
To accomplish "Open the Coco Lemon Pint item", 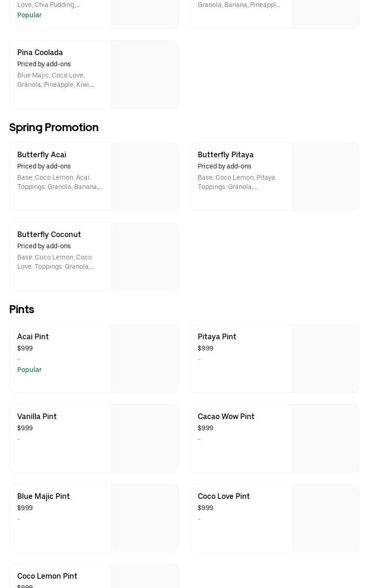I will (x=47, y=576).
